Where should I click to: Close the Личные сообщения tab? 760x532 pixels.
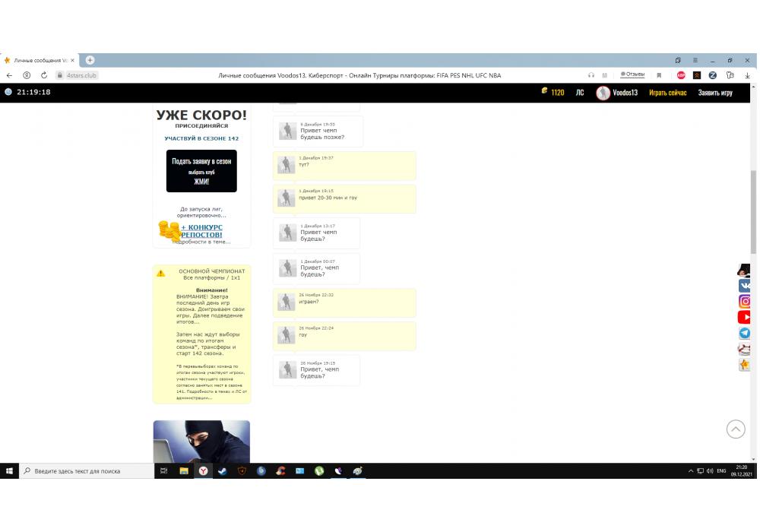[x=72, y=60]
